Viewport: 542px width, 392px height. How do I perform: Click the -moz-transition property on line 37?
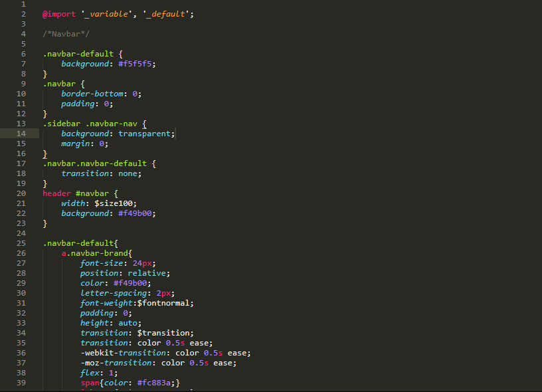116,363
